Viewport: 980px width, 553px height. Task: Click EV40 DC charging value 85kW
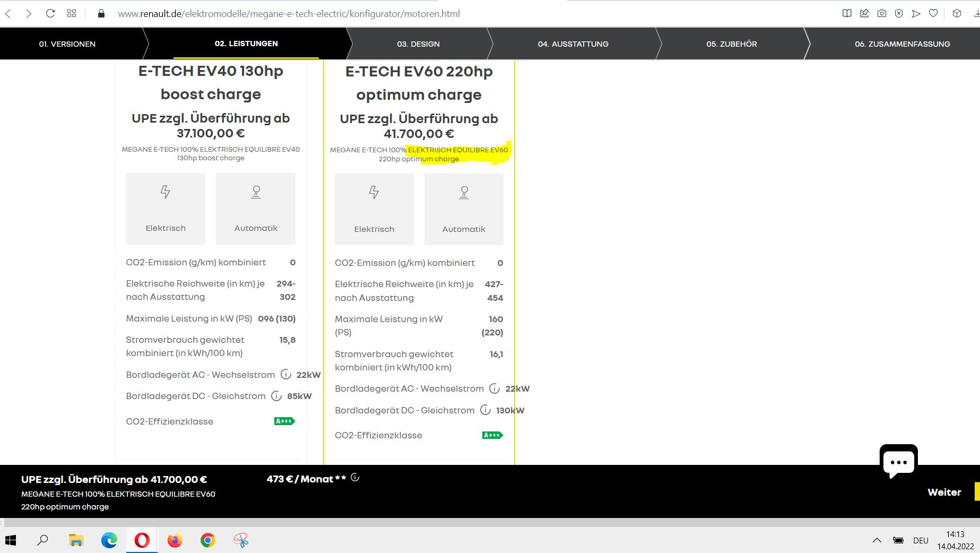point(300,396)
